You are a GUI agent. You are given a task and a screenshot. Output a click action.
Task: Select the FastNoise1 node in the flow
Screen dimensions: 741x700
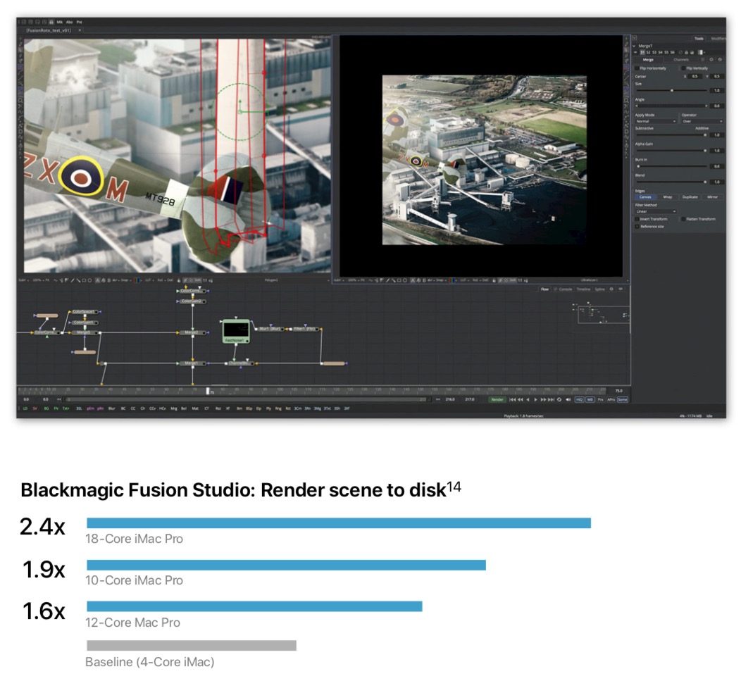pyautogui.click(x=235, y=330)
